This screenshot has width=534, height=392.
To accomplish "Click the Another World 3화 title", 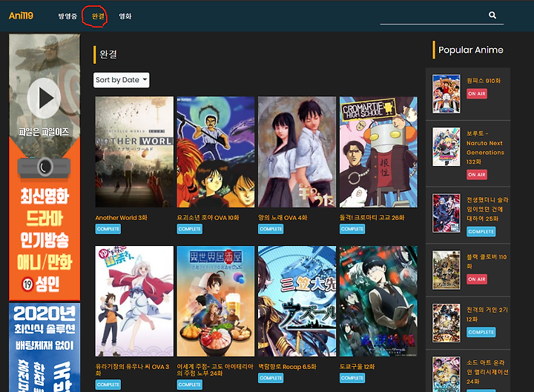I will [121, 218].
